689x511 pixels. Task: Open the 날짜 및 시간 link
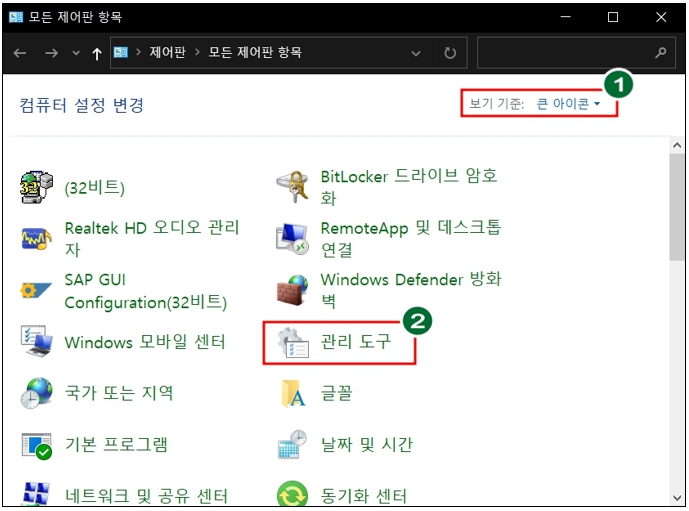(x=367, y=444)
